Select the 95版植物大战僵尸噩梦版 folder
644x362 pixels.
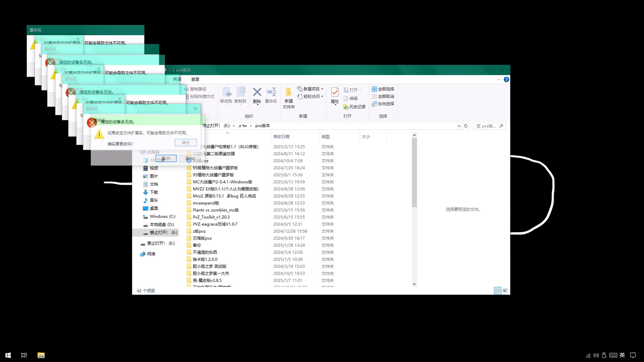(215, 168)
